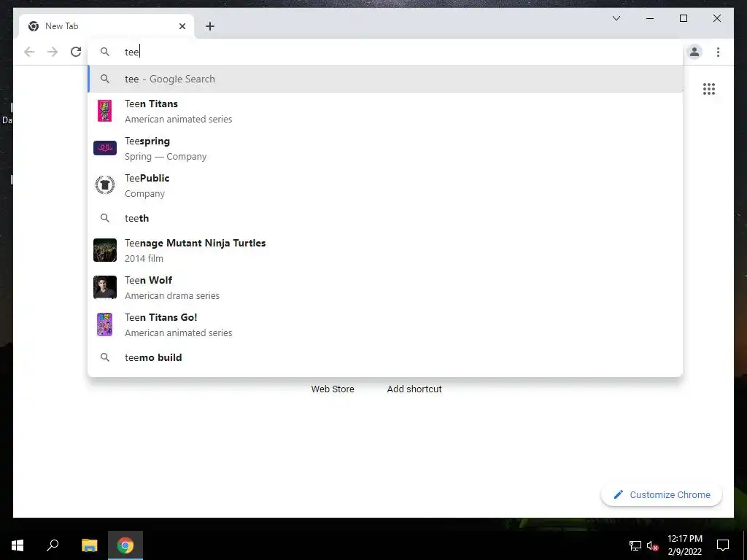This screenshot has width=747, height=560.
Task: Open File Explorer from the taskbar
Action: tap(89, 545)
